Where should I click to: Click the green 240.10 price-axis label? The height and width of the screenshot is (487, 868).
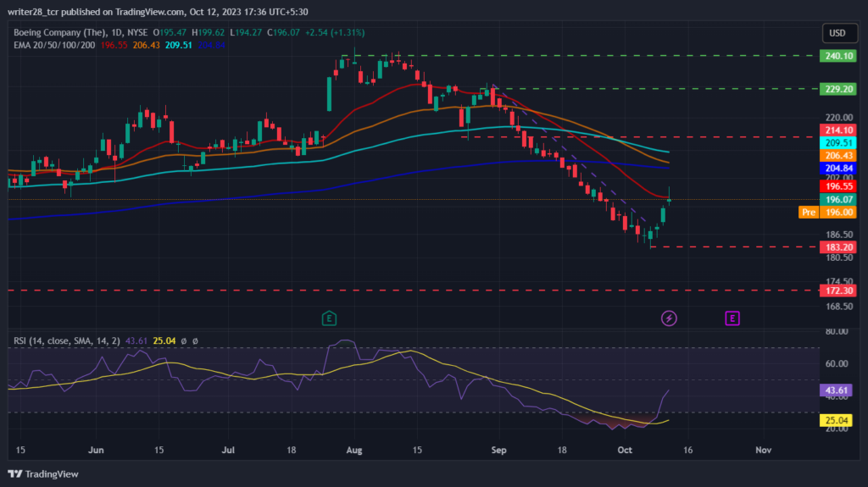pyautogui.click(x=838, y=56)
